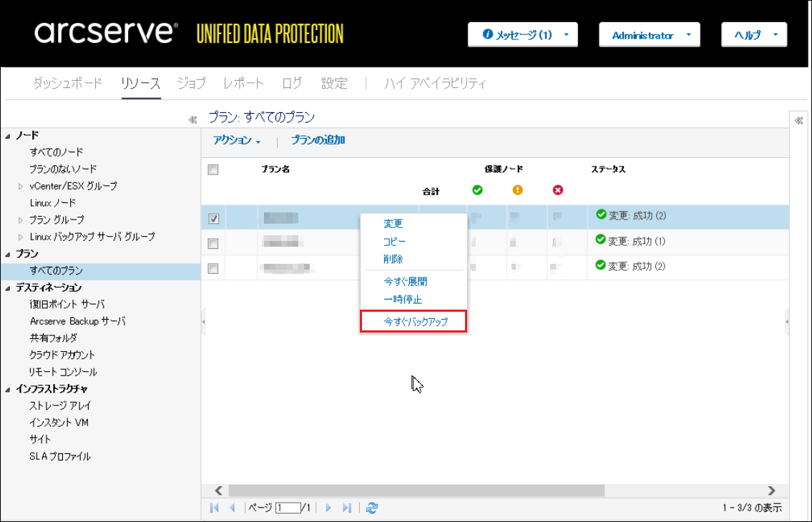The height and width of the screenshot is (522, 812).
Task: Click horizontal scrollbar thumb of plan table
Action: coord(416,491)
